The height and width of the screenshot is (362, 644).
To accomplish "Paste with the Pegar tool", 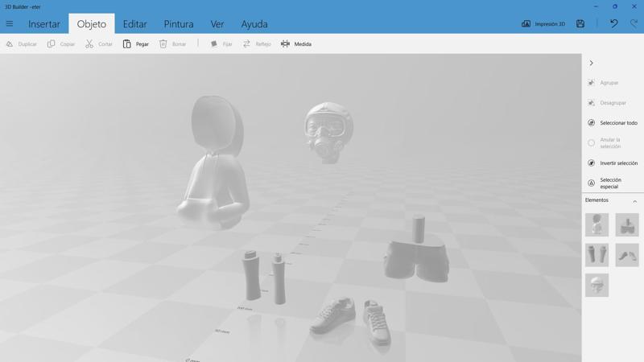I will tap(135, 44).
